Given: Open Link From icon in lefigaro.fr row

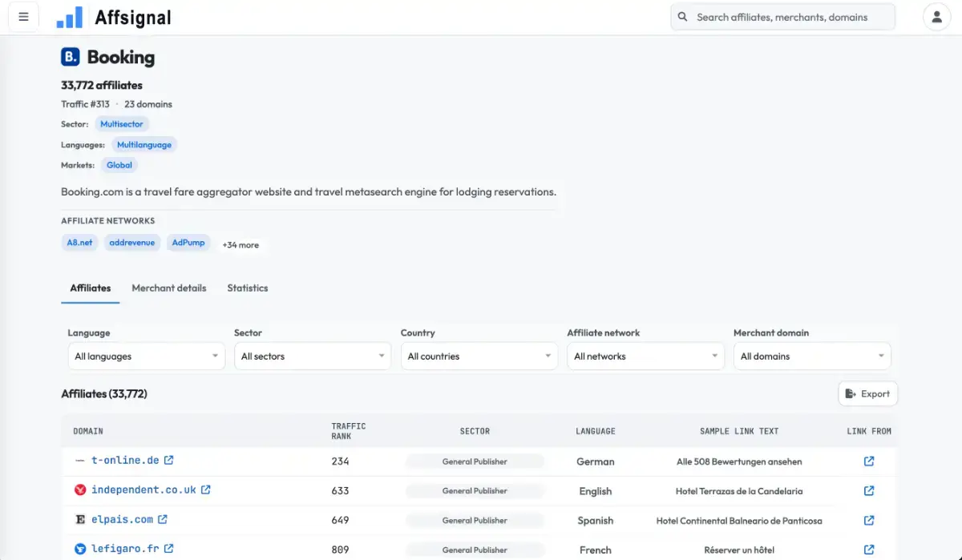Looking at the screenshot, I should click(869, 550).
